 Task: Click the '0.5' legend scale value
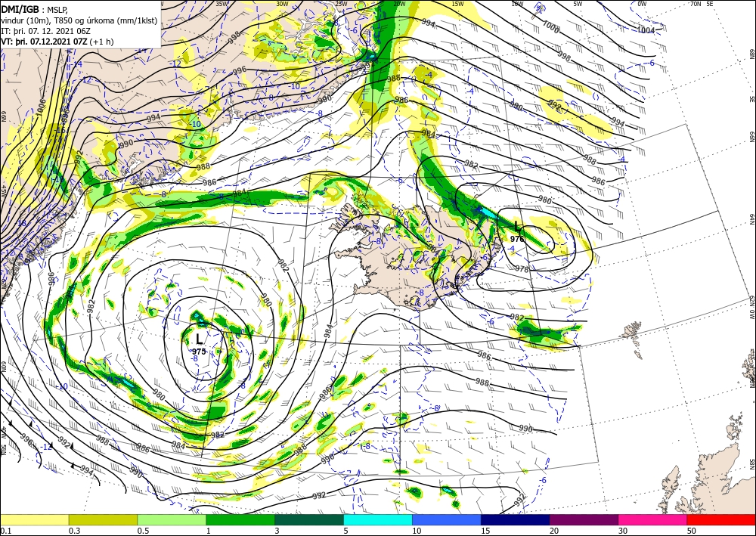pos(143,531)
